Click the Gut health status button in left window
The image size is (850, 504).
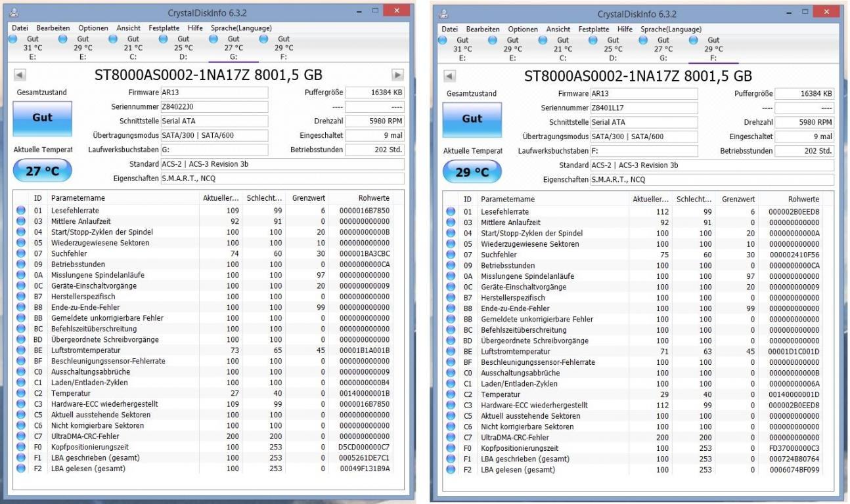(x=42, y=118)
